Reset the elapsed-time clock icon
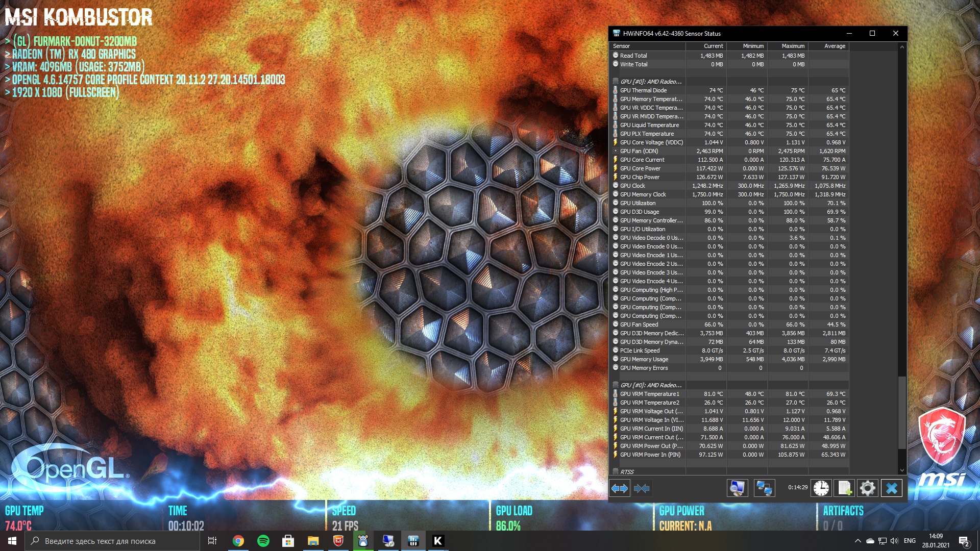 point(821,488)
